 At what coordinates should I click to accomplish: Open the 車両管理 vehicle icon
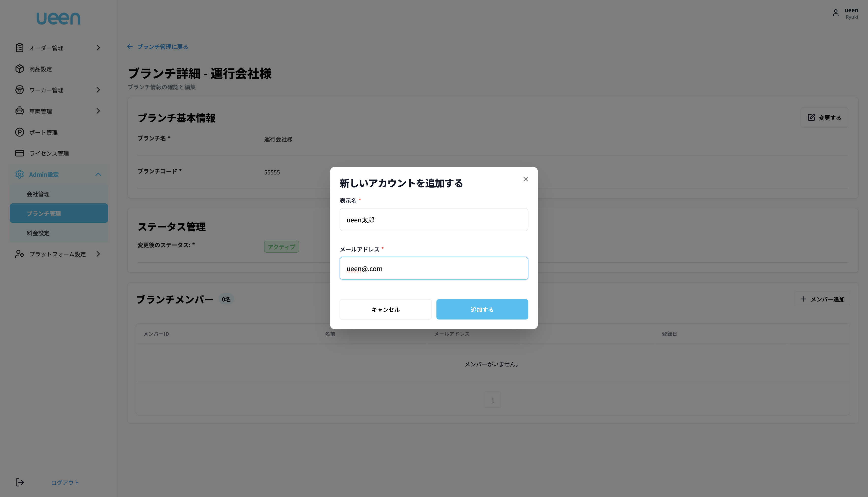(x=20, y=111)
